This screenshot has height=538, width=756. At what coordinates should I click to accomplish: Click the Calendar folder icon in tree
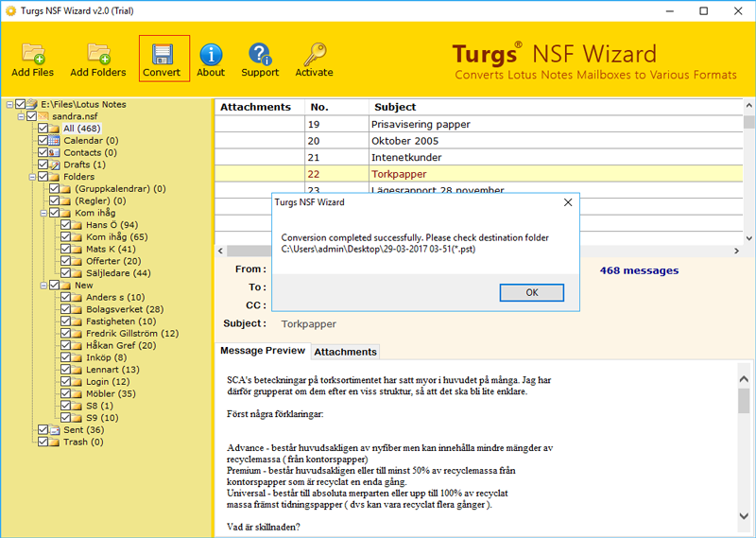55,141
